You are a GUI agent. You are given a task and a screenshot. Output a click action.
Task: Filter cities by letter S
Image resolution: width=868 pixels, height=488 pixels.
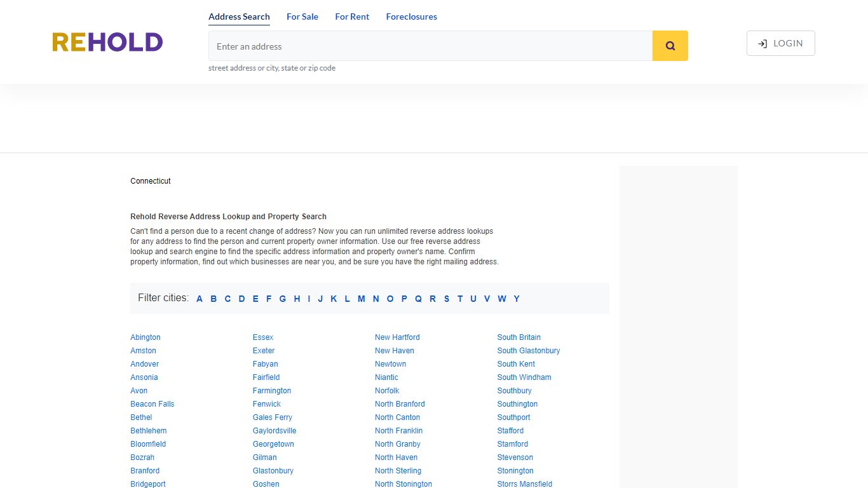pyautogui.click(x=447, y=299)
